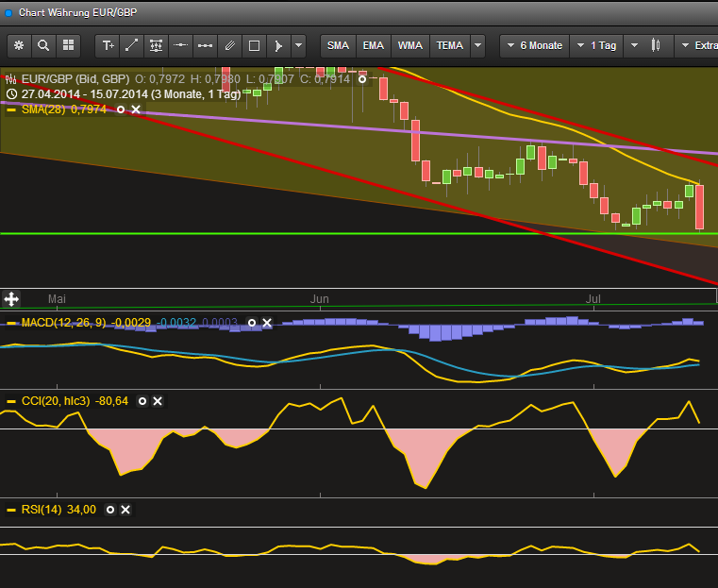Remove the MACD indicator with X
Viewport: 718px width, 588px height.
[x=267, y=323]
